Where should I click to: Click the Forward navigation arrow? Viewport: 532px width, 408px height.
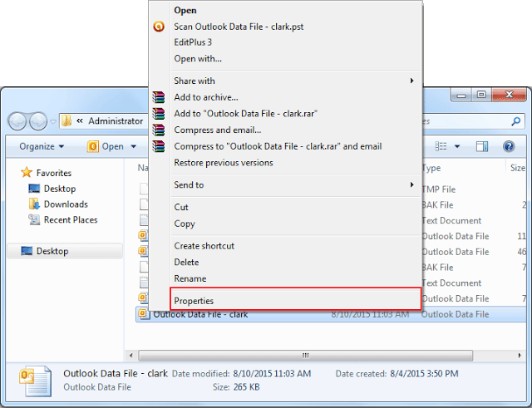(38, 121)
